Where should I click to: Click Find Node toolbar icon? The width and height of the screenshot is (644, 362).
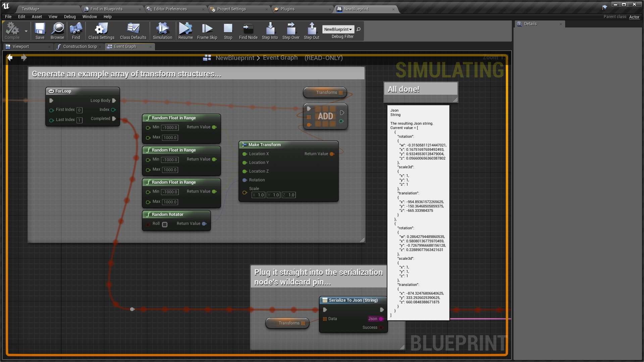tap(248, 31)
